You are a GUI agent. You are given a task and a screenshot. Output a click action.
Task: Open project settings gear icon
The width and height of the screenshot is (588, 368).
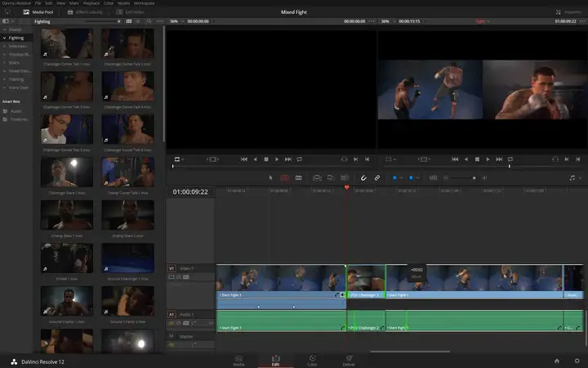pos(577,361)
